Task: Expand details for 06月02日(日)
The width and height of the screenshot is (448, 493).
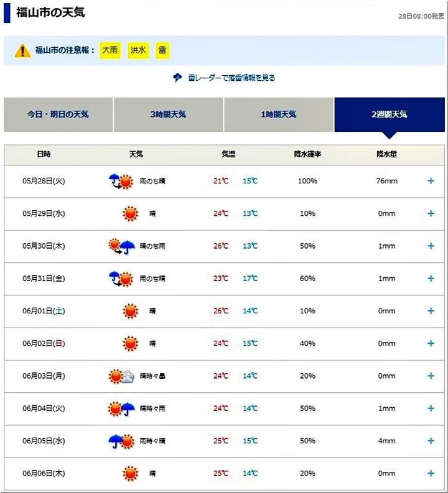Action: [431, 343]
